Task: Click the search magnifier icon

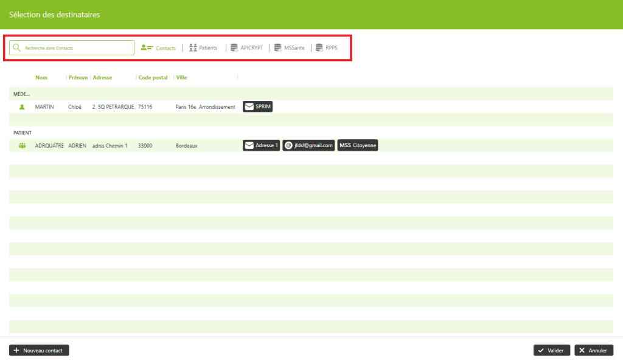Action: coord(17,48)
